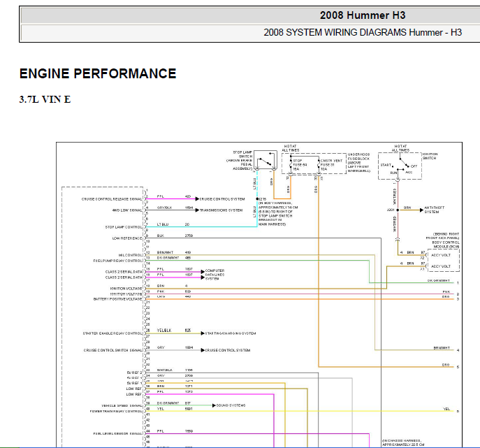Click circuit number '2759' on the BLK wire
The image size is (480, 448).
(x=189, y=236)
